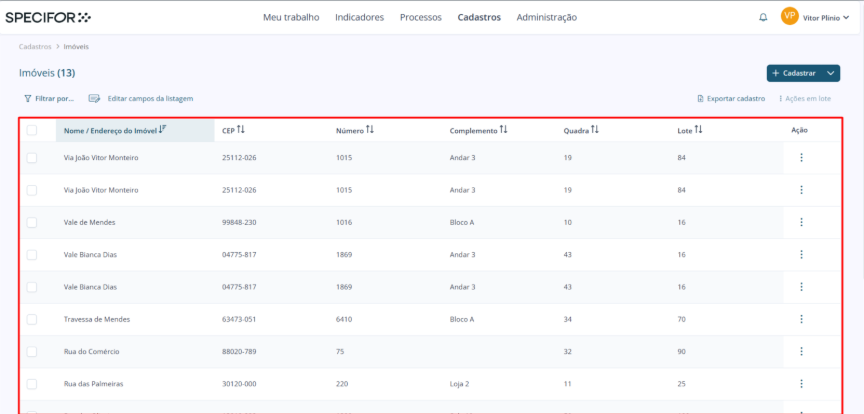
Task: Expand the arrow beside Cadastrar
Action: pos(831,73)
